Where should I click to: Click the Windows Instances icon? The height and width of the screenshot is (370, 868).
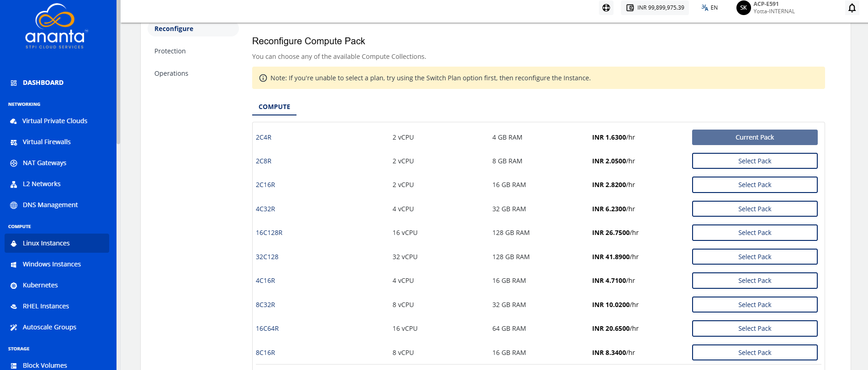click(14, 265)
